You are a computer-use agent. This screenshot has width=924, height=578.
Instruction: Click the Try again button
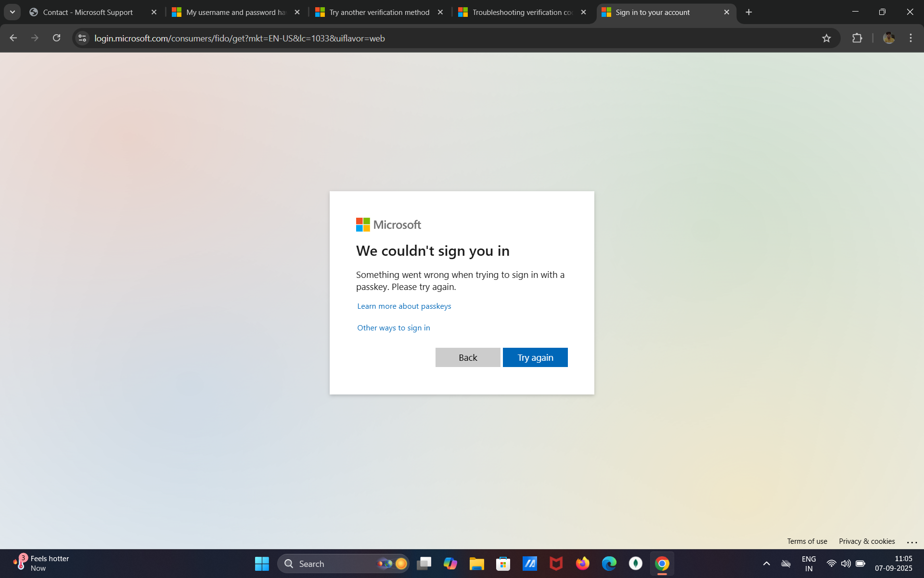pos(535,357)
